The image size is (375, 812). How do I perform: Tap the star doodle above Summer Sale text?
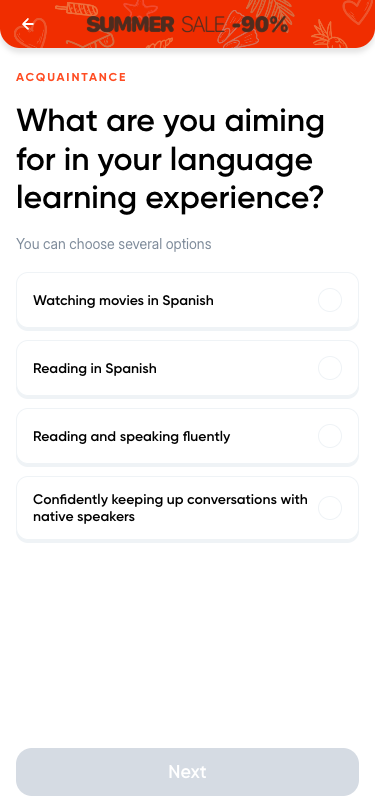pos(141,7)
